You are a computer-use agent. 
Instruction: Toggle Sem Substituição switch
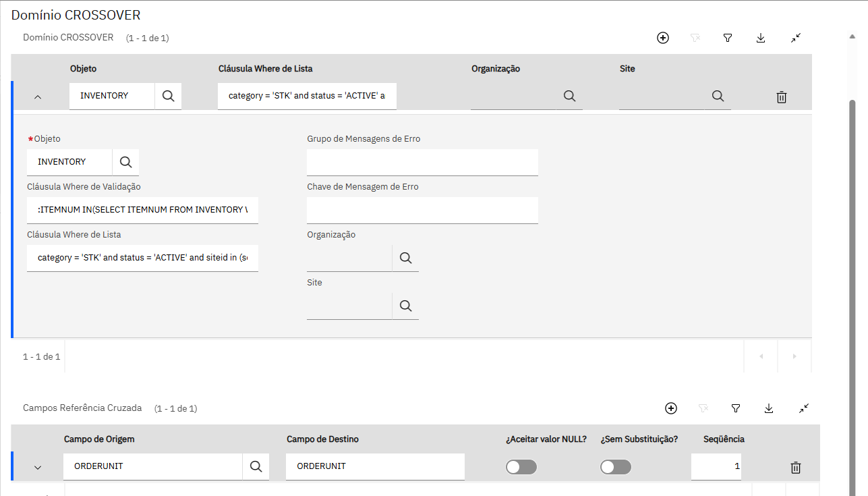coord(616,467)
